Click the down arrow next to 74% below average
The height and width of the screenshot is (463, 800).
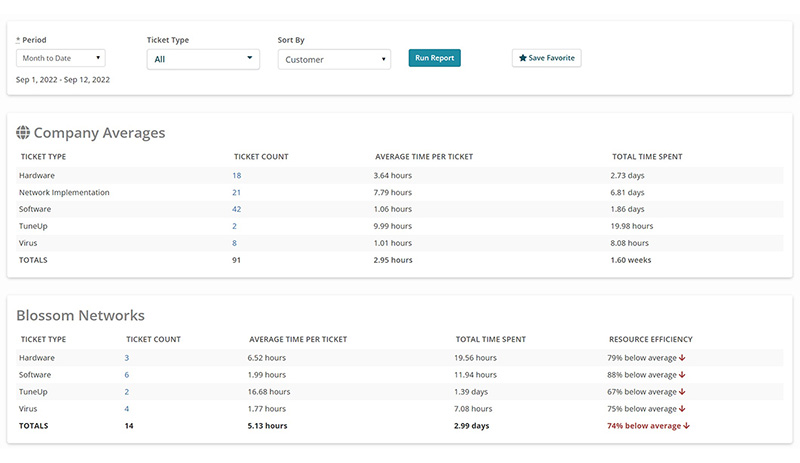[686, 425]
